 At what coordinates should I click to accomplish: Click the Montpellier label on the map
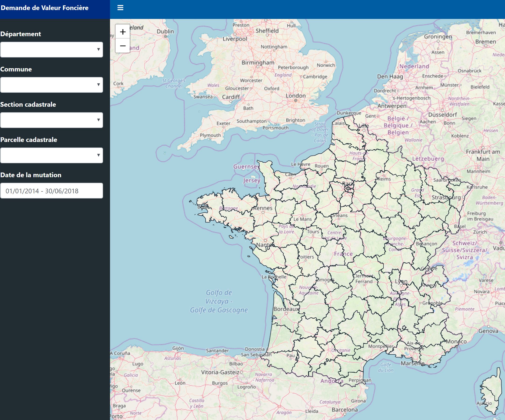381,346
